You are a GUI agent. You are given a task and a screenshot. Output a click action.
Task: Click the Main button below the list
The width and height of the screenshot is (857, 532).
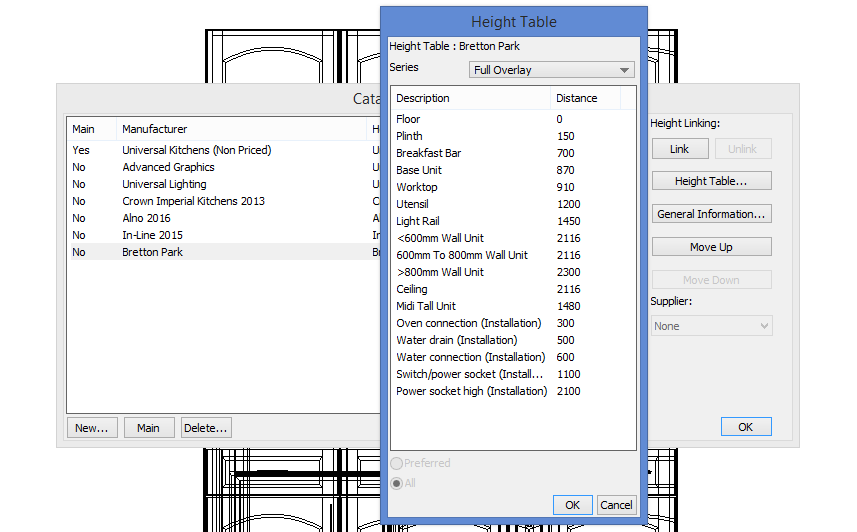[149, 428]
